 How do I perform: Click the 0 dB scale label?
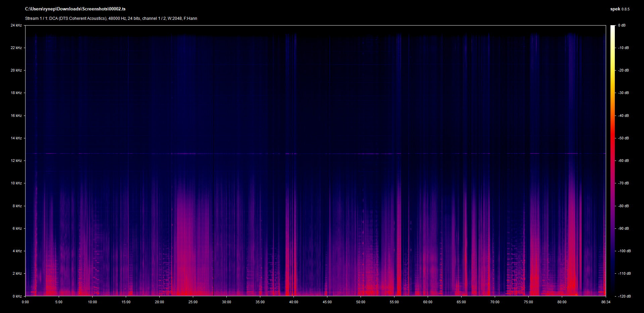point(622,25)
